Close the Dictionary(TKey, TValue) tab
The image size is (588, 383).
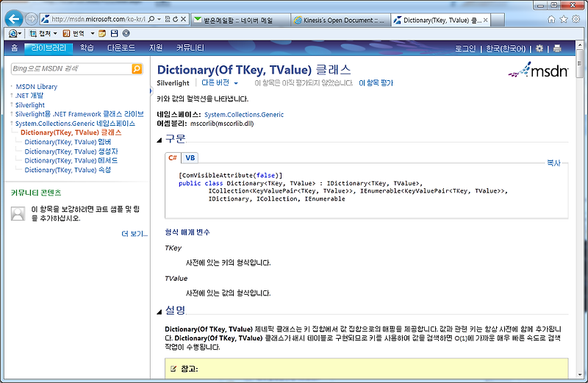coord(486,21)
